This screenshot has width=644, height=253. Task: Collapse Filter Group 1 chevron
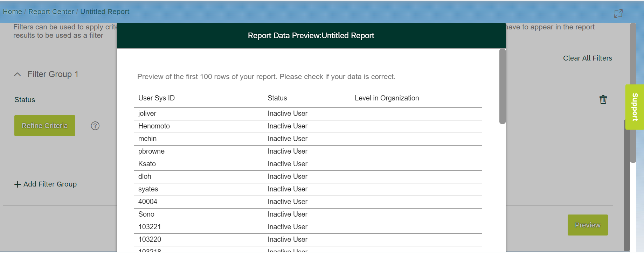click(x=18, y=74)
